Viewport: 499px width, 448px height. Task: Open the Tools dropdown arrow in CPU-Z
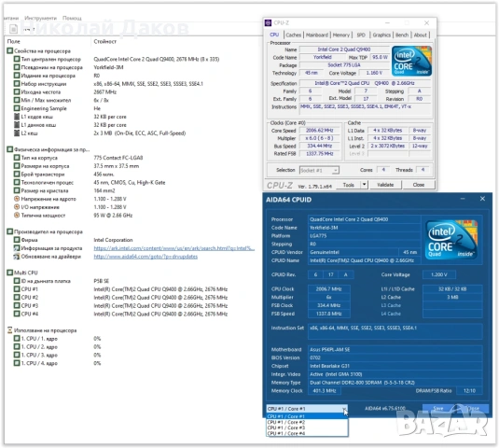364,185
